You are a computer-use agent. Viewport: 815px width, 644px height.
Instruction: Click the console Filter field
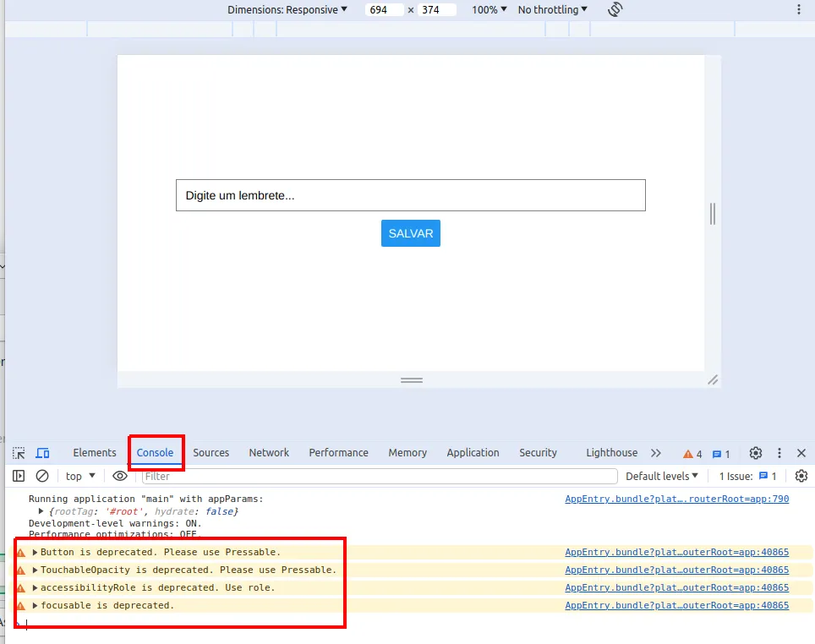click(380, 476)
